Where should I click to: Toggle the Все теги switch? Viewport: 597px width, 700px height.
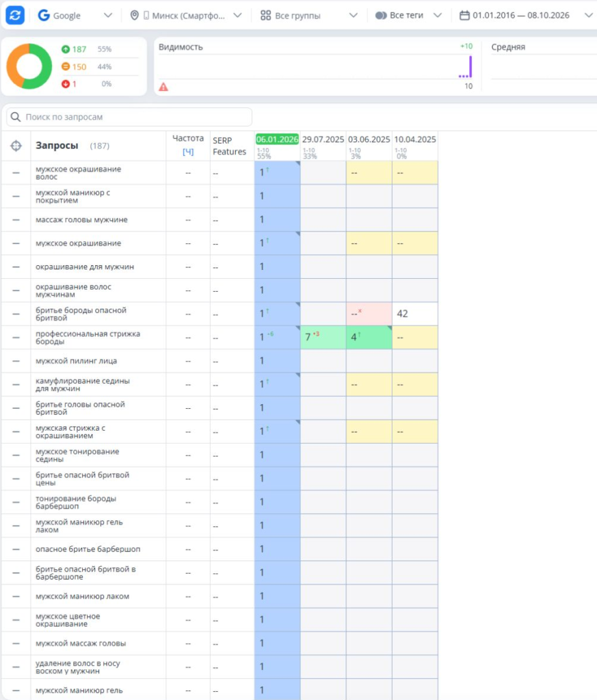tap(381, 16)
